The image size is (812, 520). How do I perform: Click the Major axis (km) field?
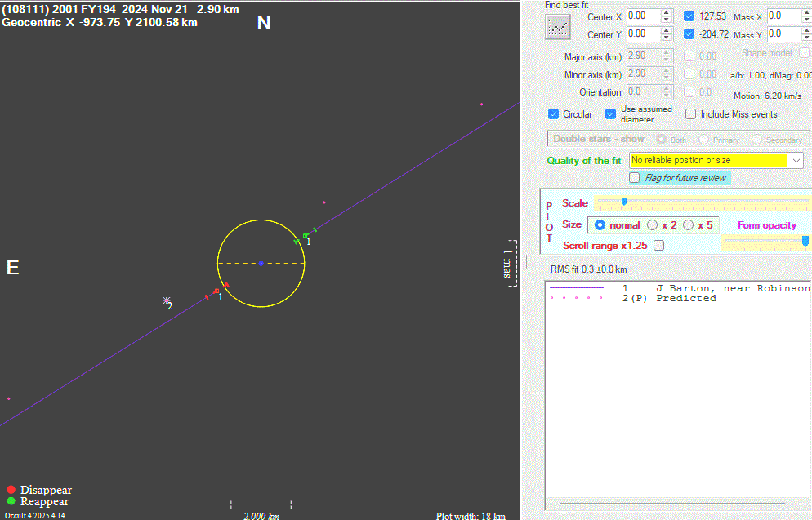pos(643,56)
